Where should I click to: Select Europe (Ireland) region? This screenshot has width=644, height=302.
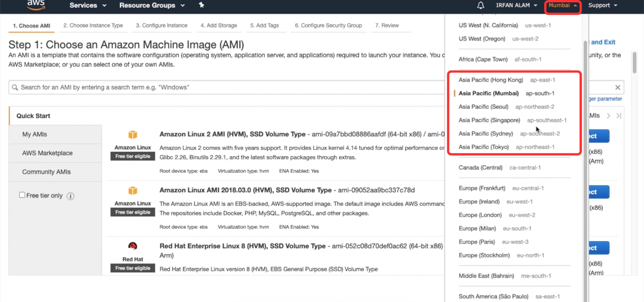496,202
